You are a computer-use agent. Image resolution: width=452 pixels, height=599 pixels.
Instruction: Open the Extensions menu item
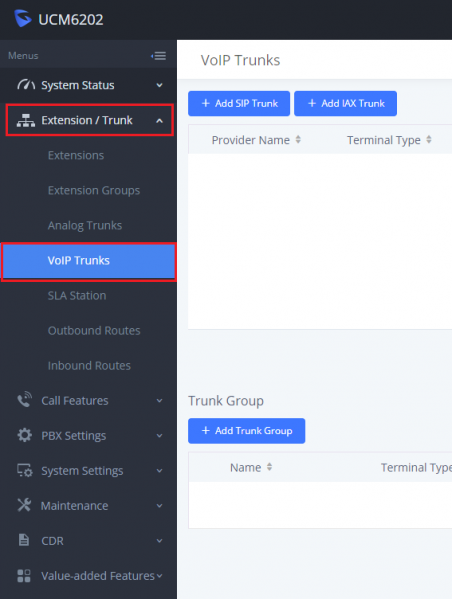point(76,155)
